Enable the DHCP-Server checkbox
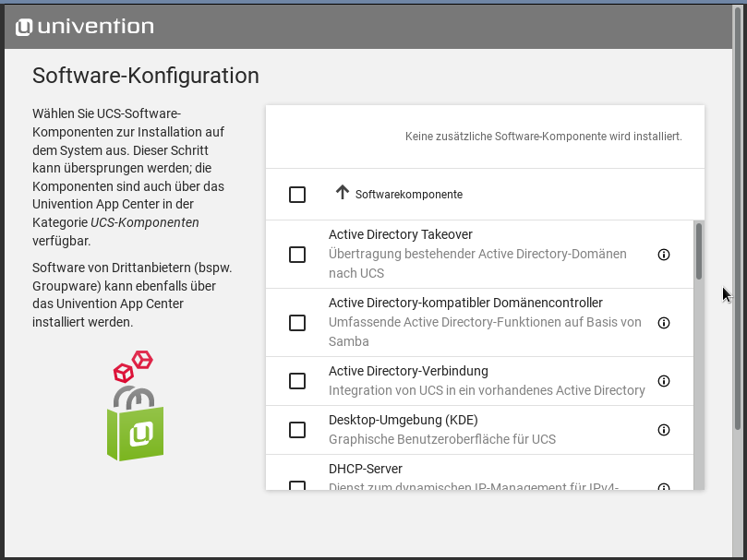 tap(297, 485)
